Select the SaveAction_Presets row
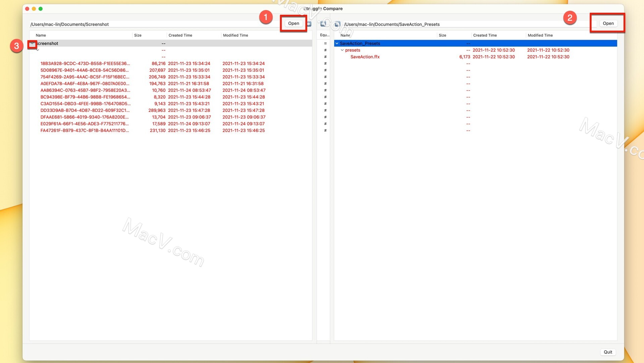The width and height of the screenshot is (644, 363). coord(476,43)
